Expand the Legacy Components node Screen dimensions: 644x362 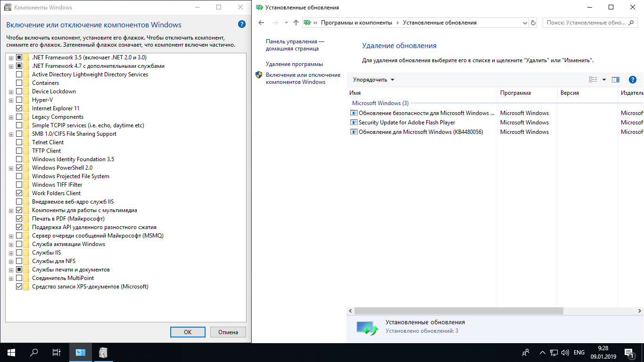pos(11,117)
